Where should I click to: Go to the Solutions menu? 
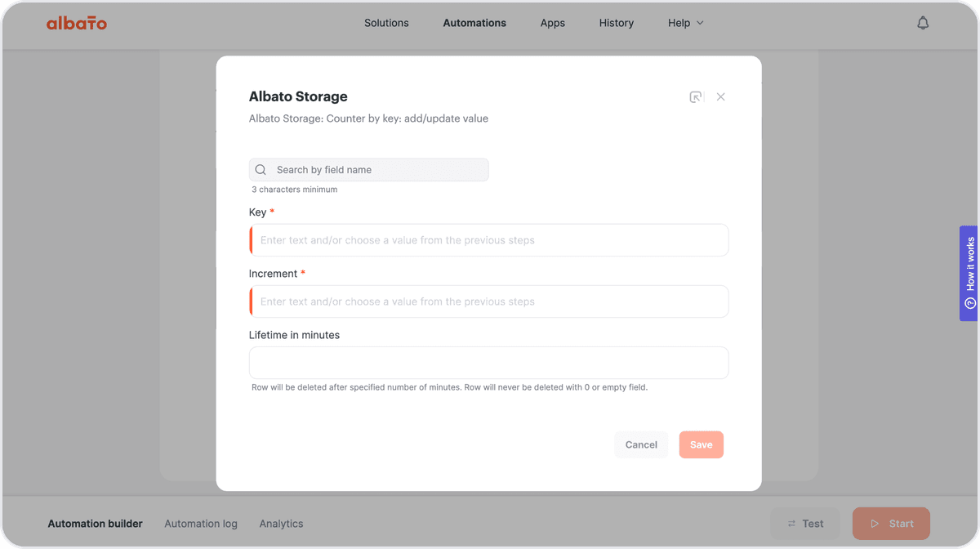(386, 23)
